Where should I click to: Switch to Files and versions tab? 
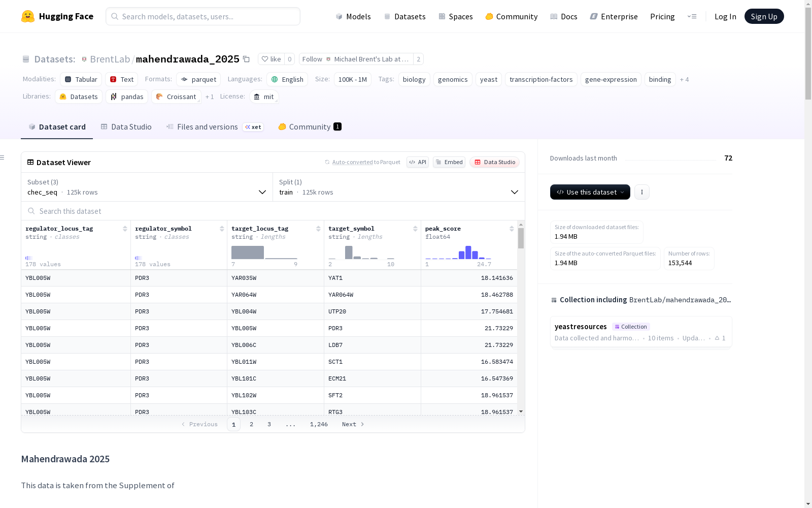(215, 127)
